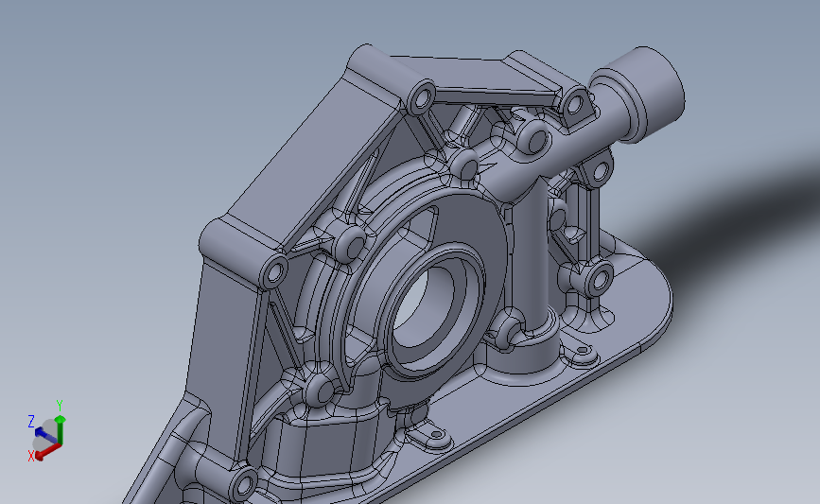Select the green Y label on orientation triad
The height and width of the screenshot is (504, 820).
coord(60,406)
